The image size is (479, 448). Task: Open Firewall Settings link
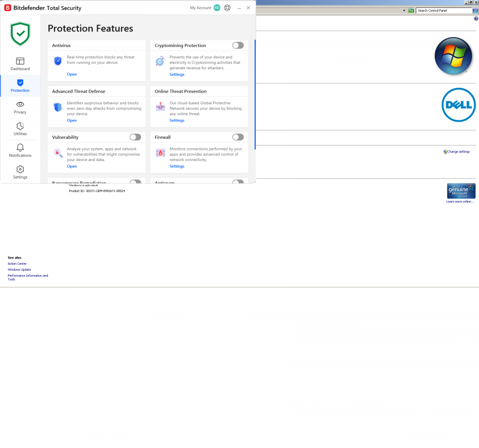point(177,166)
